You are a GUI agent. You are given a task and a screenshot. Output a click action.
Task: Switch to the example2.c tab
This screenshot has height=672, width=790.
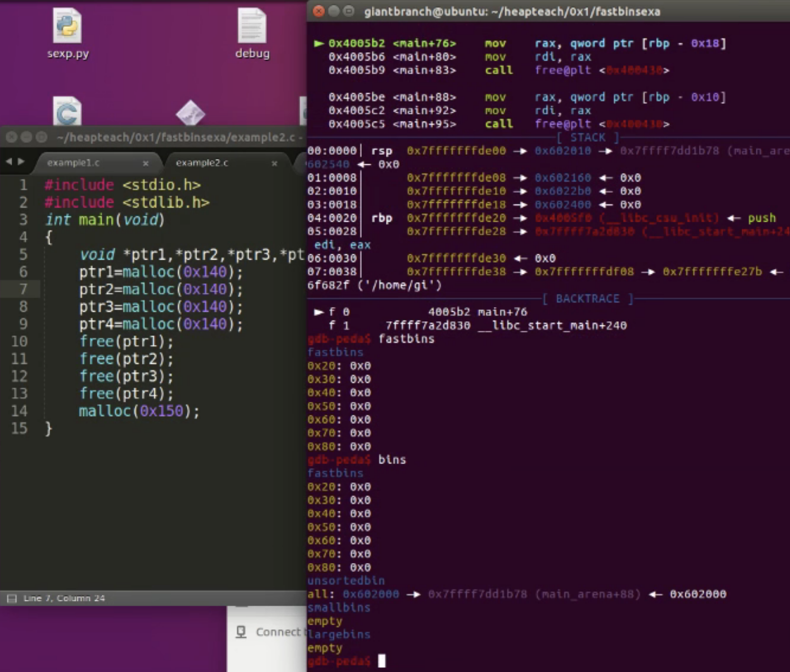pos(202,163)
